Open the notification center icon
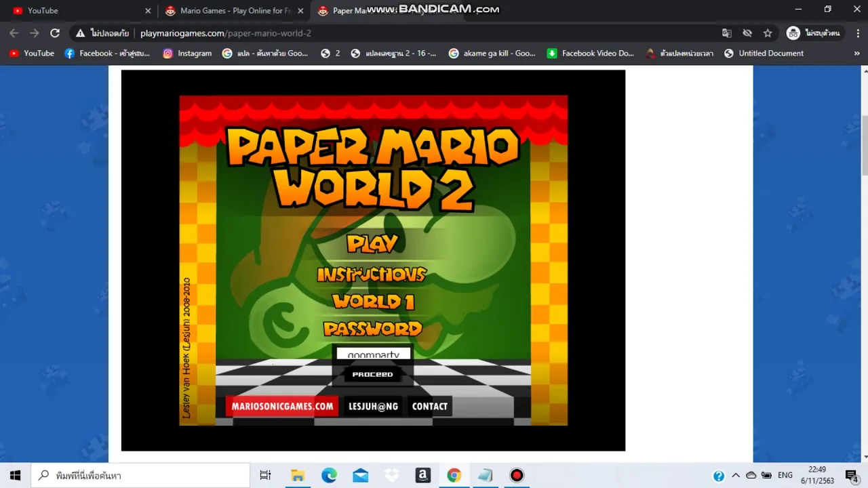868x488 pixels. tap(852, 475)
